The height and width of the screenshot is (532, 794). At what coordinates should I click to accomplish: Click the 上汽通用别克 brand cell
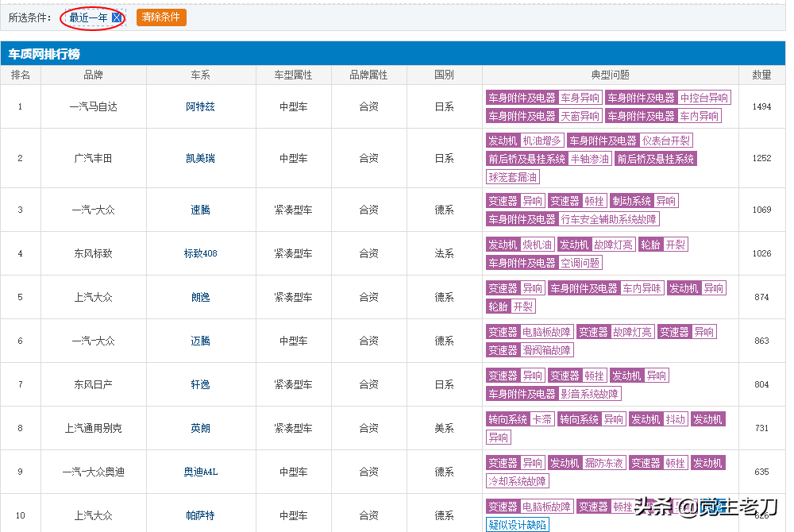pyautogui.click(x=93, y=428)
